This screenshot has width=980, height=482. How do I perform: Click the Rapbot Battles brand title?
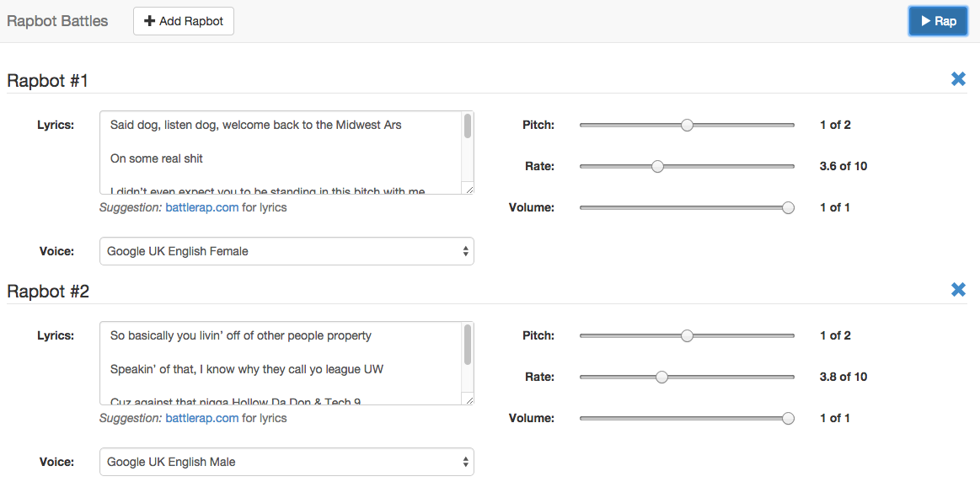57,21
